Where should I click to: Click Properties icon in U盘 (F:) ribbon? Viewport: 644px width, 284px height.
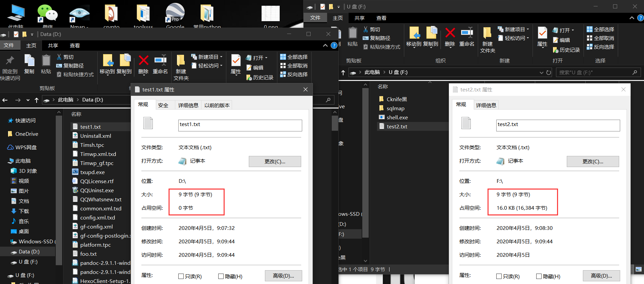tap(542, 33)
